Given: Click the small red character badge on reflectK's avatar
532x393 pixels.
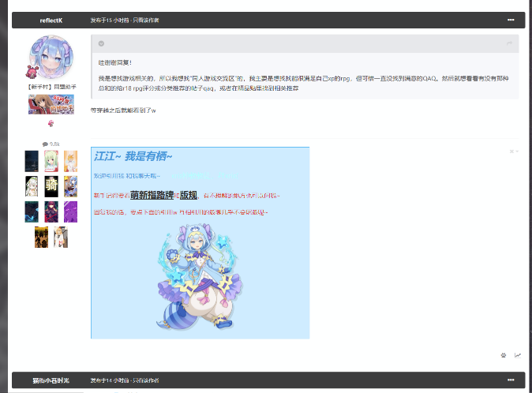Looking at the screenshot, I should (x=32, y=73).
